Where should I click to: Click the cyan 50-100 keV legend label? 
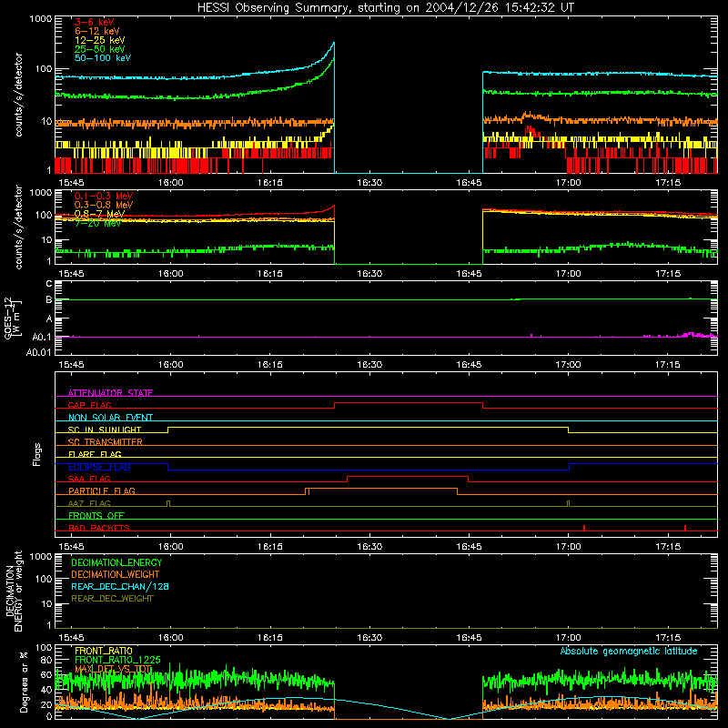click(103, 58)
